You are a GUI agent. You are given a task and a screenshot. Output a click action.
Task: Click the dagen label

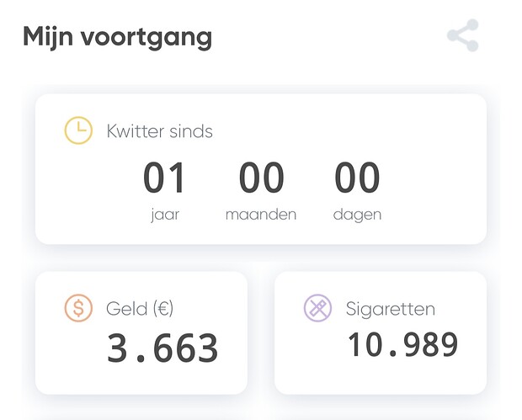pyautogui.click(x=357, y=215)
